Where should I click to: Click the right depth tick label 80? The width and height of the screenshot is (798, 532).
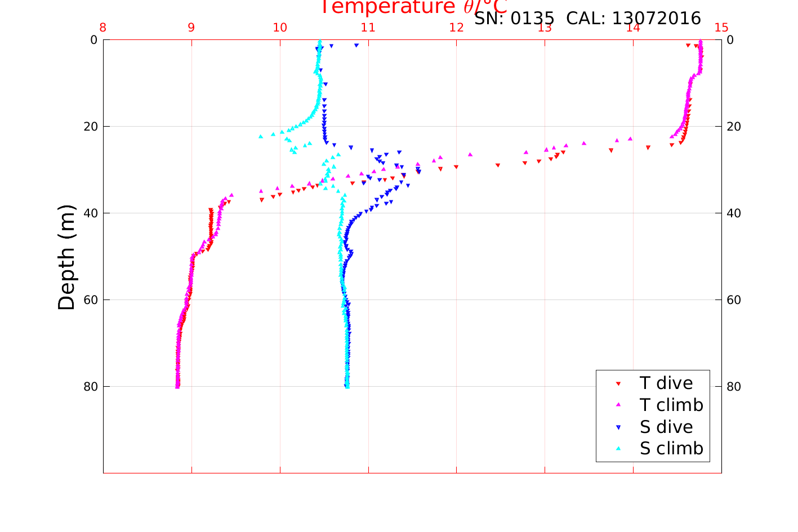[x=734, y=387]
